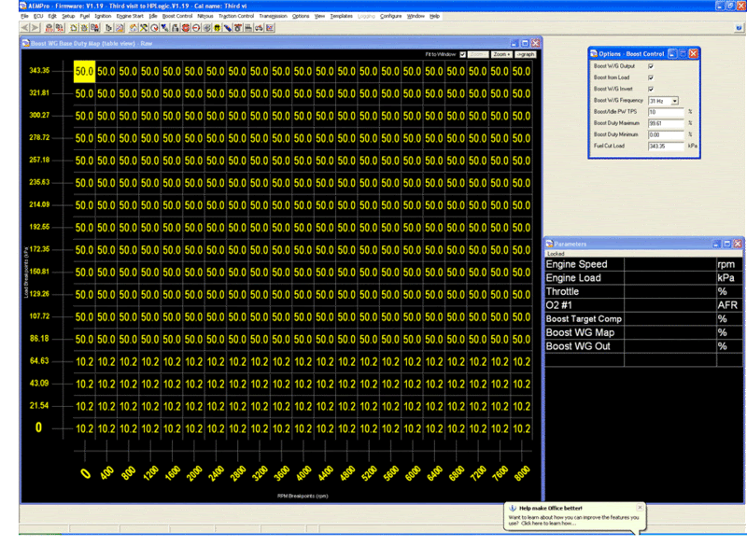Open the Boost Control menu
The image size is (747, 560).
click(x=177, y=16)
